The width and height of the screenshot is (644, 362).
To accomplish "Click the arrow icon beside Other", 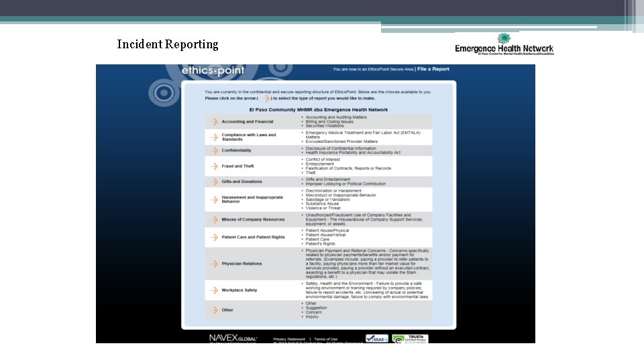I will tap(215, 310).
